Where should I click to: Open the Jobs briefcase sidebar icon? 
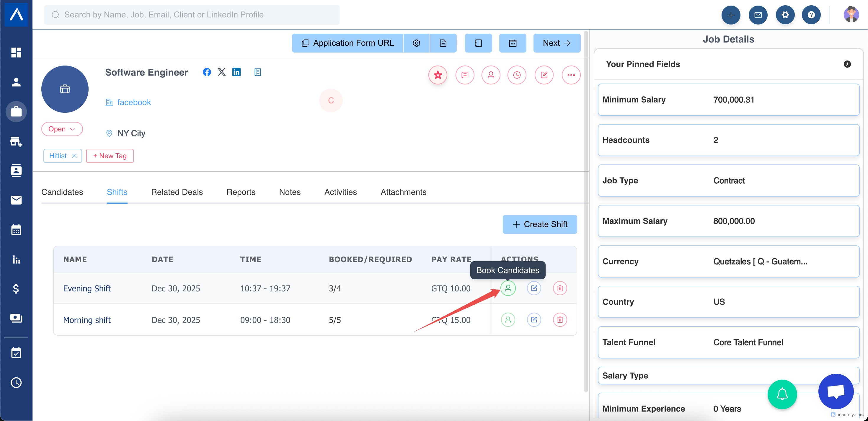tap(16, 111)
